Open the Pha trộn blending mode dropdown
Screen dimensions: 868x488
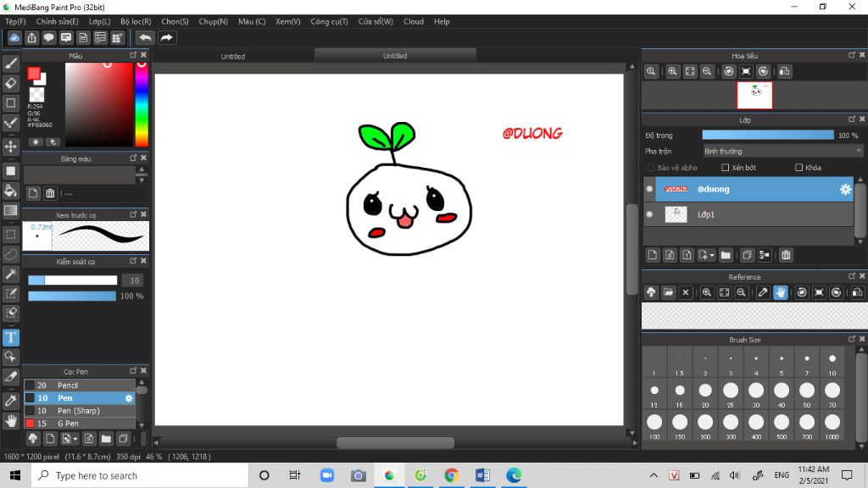point(782,151)
